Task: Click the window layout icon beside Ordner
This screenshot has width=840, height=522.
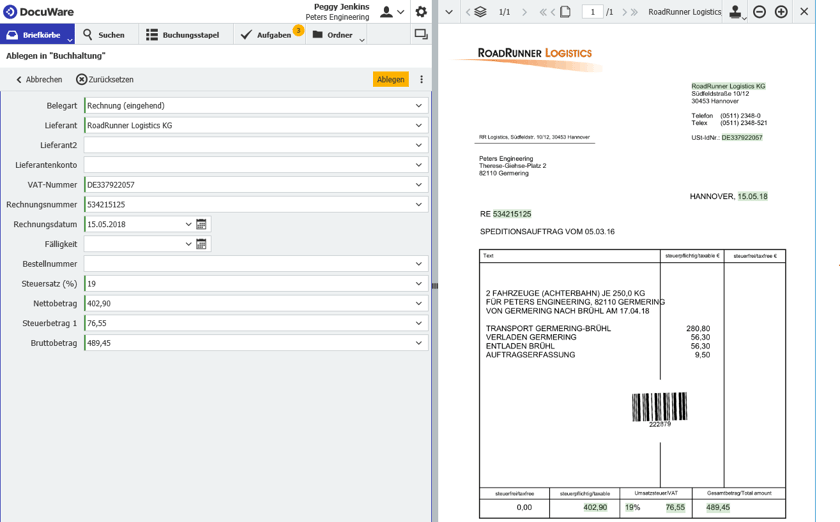Action: pyautogui.click(x=421, y=34)
